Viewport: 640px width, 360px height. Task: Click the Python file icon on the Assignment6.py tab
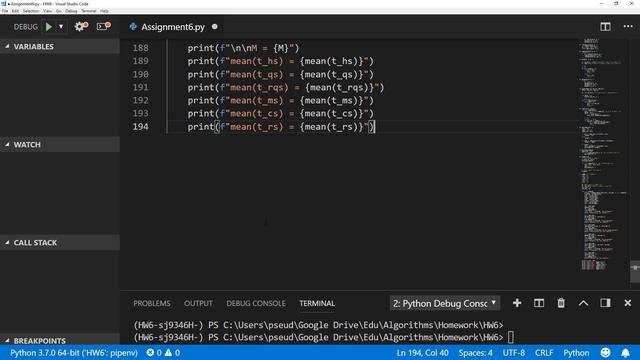pos(133,27)
